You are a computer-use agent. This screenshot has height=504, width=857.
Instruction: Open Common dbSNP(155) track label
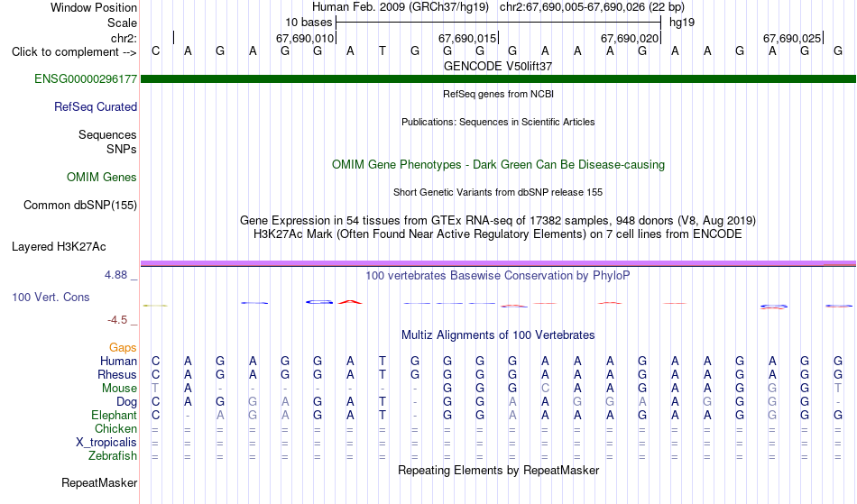click(79, 206)
